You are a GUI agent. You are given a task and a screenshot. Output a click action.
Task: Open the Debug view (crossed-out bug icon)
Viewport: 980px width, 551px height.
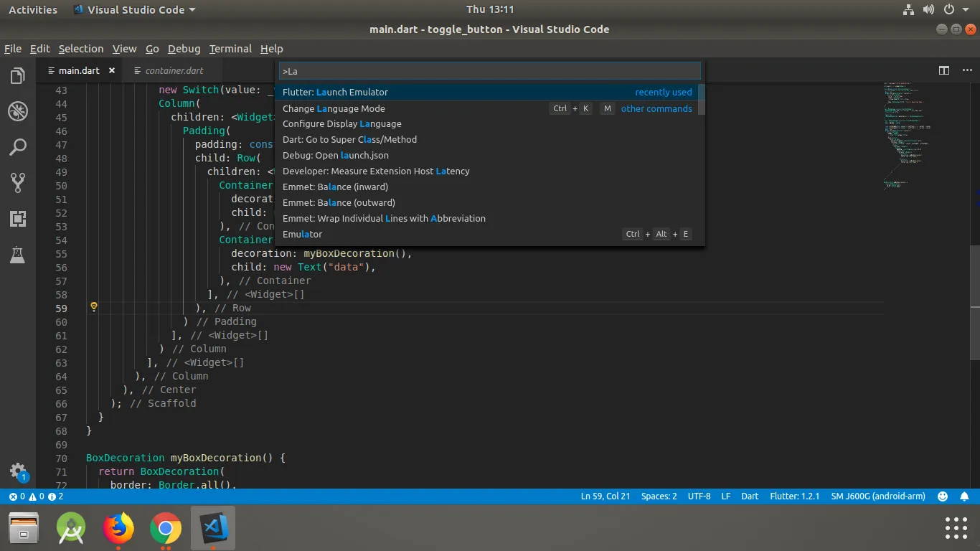tap(18, 111)
